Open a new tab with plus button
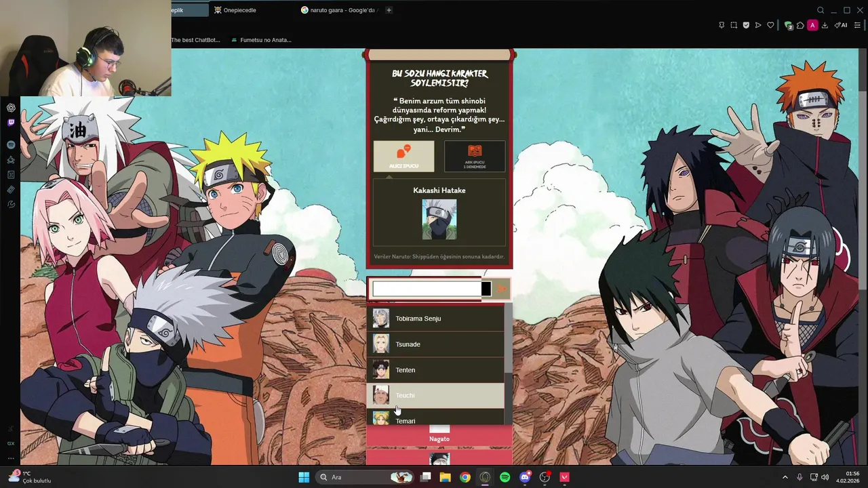868x488 pixels. [389, 10]
